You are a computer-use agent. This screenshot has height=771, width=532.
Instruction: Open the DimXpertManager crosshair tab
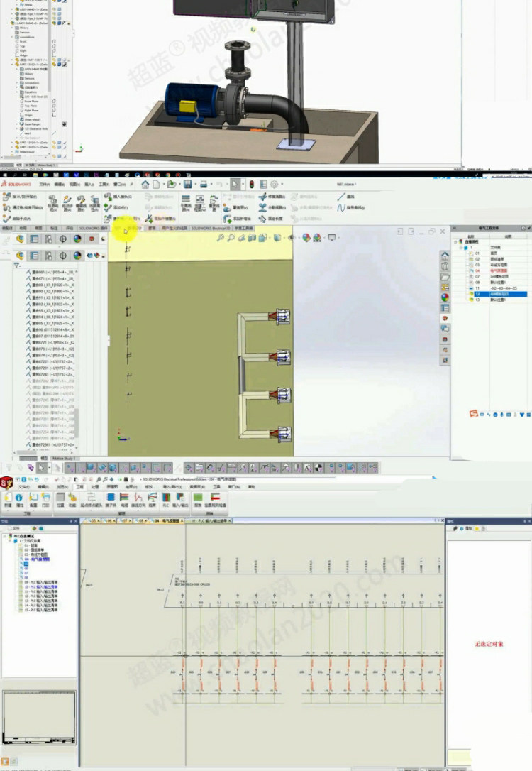coord(63,239)
